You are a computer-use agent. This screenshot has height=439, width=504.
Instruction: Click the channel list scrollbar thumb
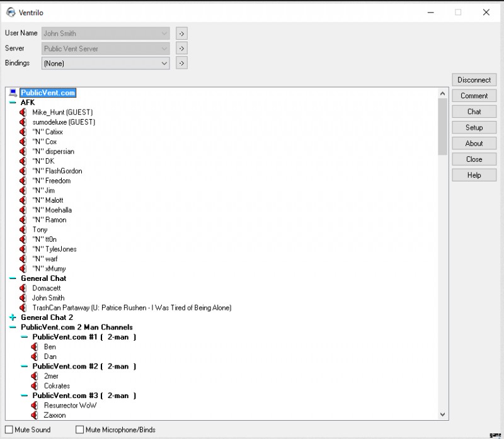click(443, 127)
